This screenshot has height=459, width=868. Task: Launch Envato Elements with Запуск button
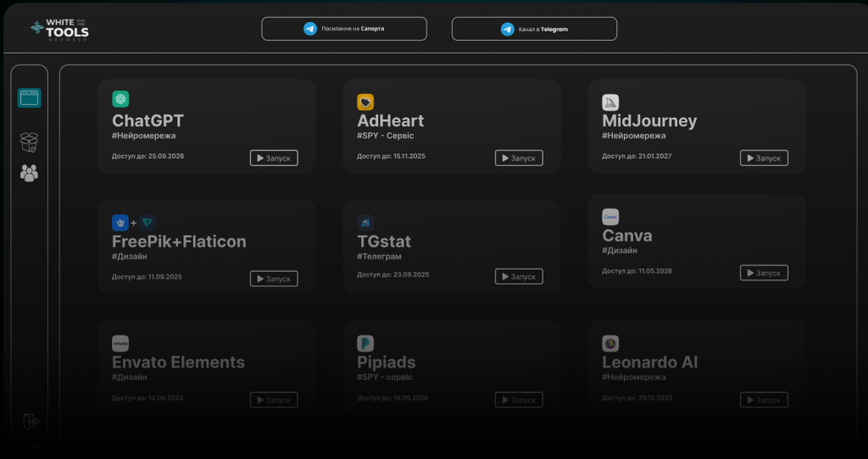(274, 400)
